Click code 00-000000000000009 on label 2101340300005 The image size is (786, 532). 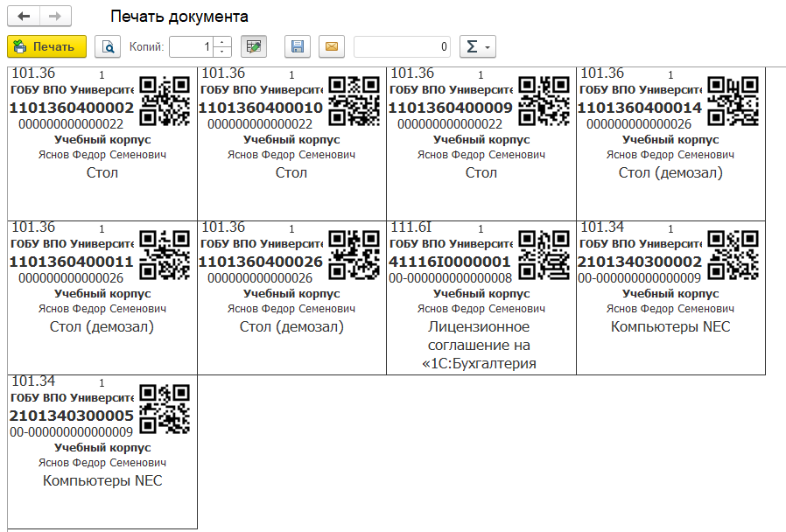(x=71, y=431)
